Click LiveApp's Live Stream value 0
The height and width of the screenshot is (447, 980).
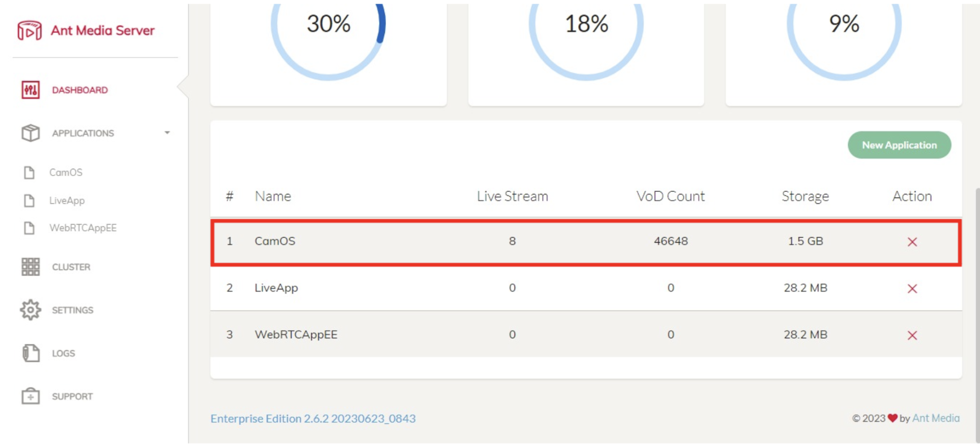click(512, 288)
